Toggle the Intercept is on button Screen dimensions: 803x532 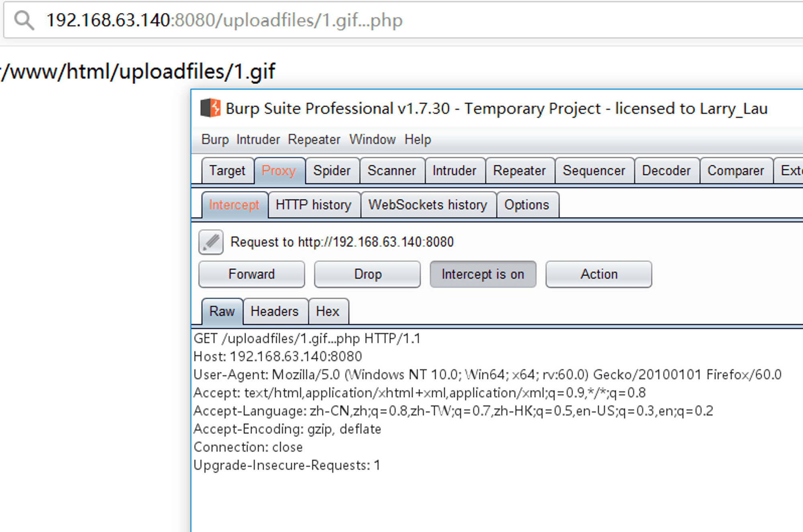click(x=483, y=274)
